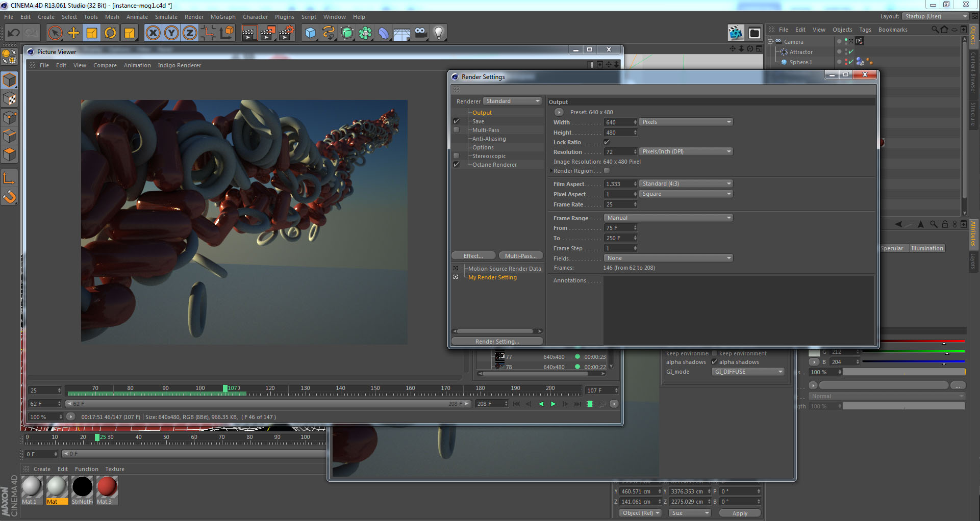Select the Rotate tool in toolbar
Screen dimensions: 980x521
pos(110,33)
